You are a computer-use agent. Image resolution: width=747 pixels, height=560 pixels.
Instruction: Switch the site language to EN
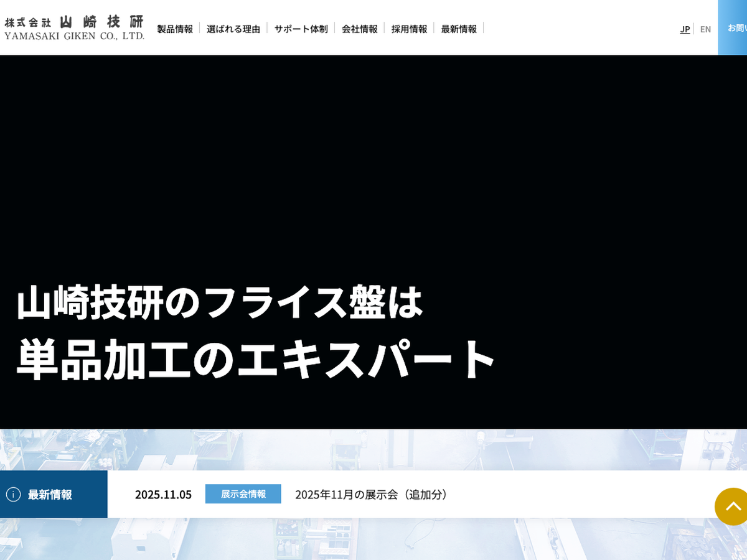[705, 29]
